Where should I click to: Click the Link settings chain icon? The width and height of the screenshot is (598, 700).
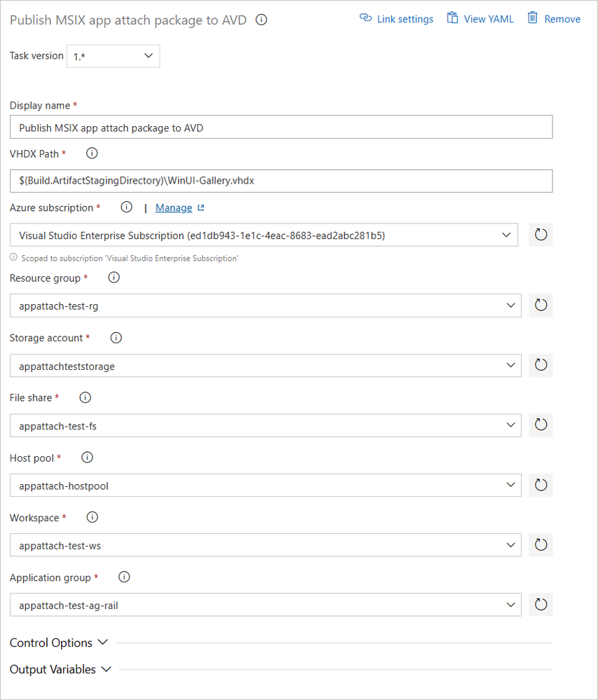pyautogui.click(x=366, y=18)
